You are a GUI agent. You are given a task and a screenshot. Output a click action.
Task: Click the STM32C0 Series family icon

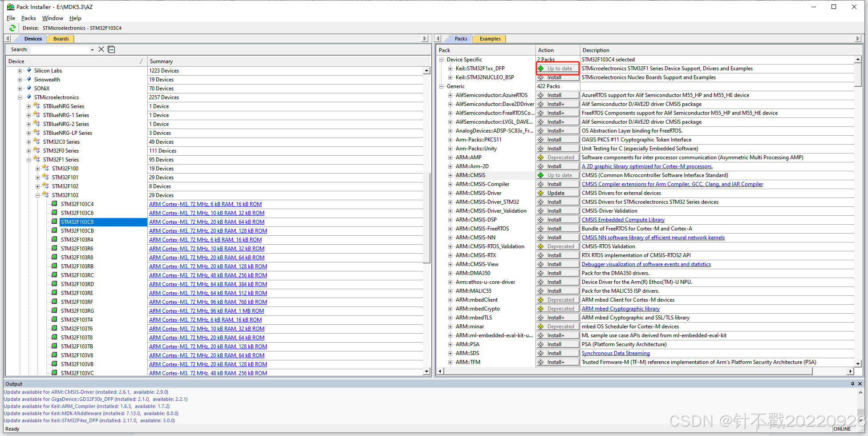[37, 141]
